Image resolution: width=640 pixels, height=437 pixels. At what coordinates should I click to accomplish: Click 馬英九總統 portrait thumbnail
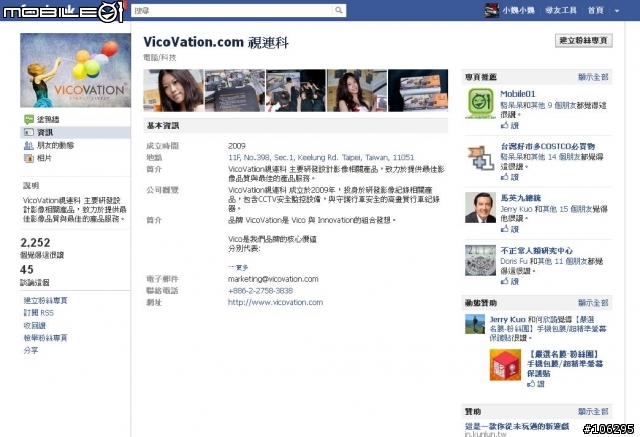tap(480, 208)
